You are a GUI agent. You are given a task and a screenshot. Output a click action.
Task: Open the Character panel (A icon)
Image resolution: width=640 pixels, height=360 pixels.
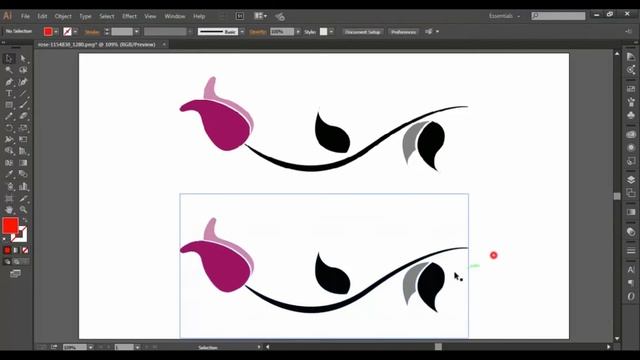click(x=631, y=269)
